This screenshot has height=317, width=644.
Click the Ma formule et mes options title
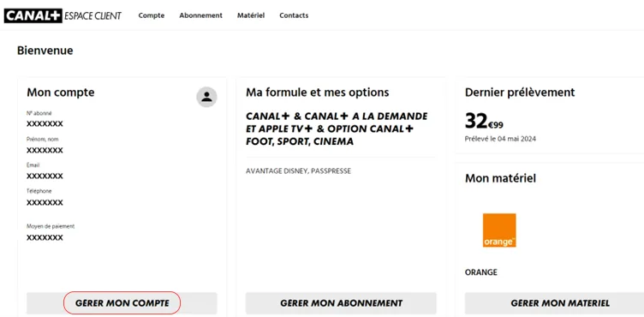(318, 93)
